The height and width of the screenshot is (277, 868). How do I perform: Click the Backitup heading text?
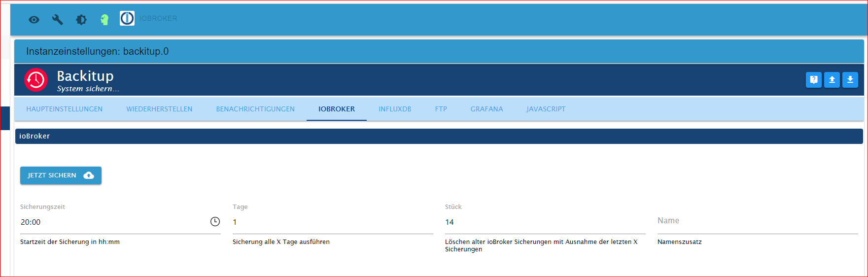click(x=85, y=76)
